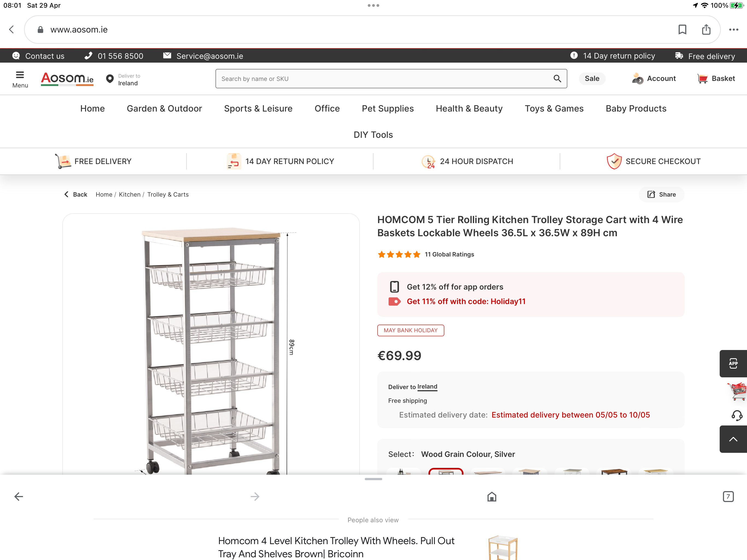Open the Basket cart icon

(716, 79)
